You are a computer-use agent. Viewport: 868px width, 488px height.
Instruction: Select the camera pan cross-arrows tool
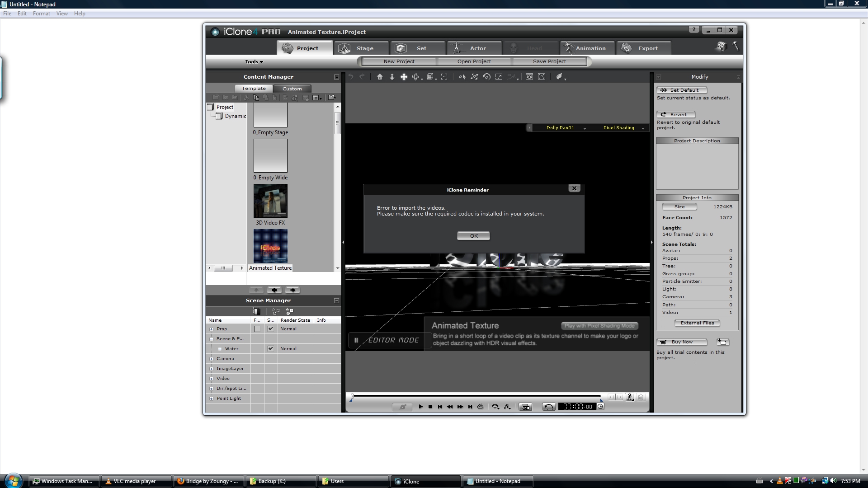coord(404,77)
